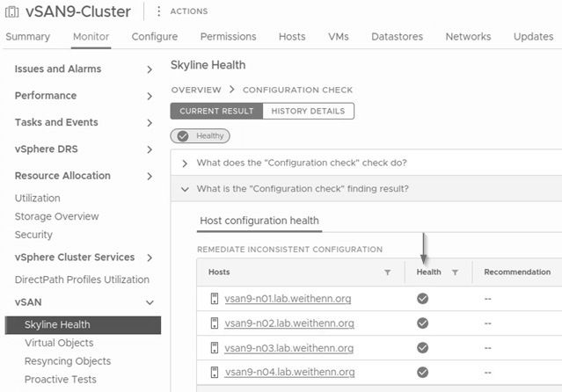Screen dimensions: 562x392
Task: Select Tasks and Events in sidebar
Action: [56, 122]
